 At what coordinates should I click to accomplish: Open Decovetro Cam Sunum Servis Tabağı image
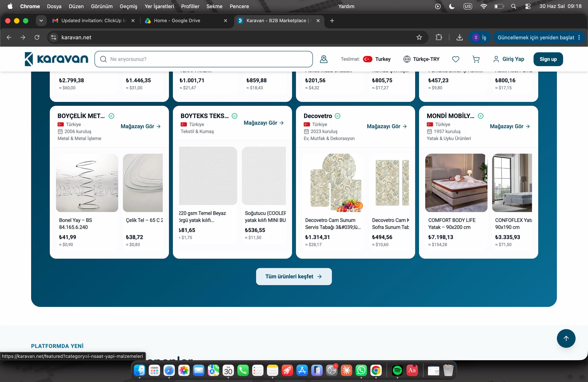(333, 183)
